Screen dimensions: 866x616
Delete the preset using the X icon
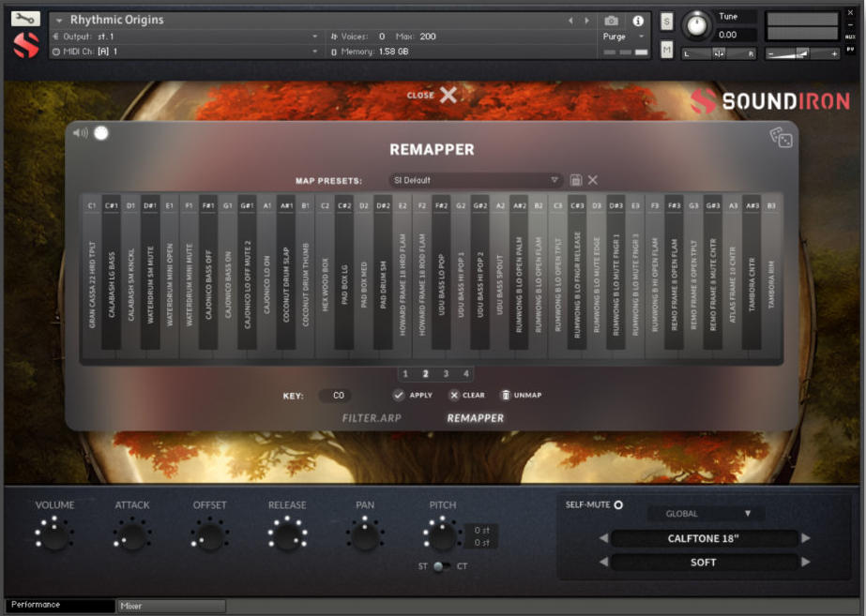coord(591,180)
